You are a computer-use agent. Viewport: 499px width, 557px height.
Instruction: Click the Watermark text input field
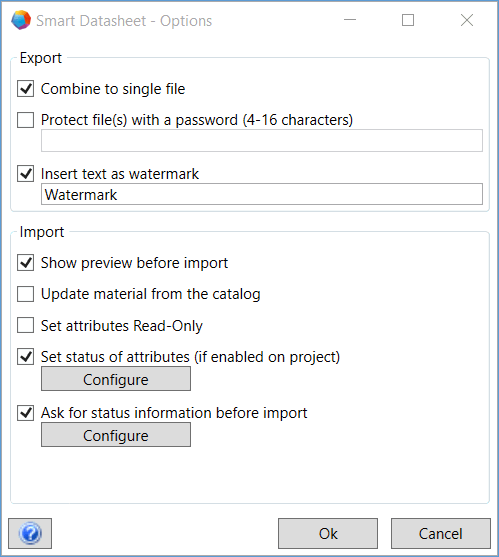(x=262, y=194)
